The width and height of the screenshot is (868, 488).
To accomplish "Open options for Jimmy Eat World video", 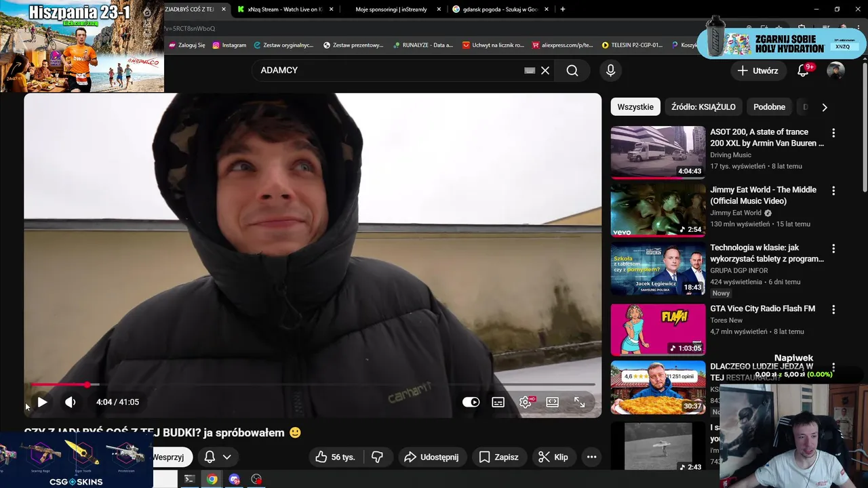I will point(833,191).
